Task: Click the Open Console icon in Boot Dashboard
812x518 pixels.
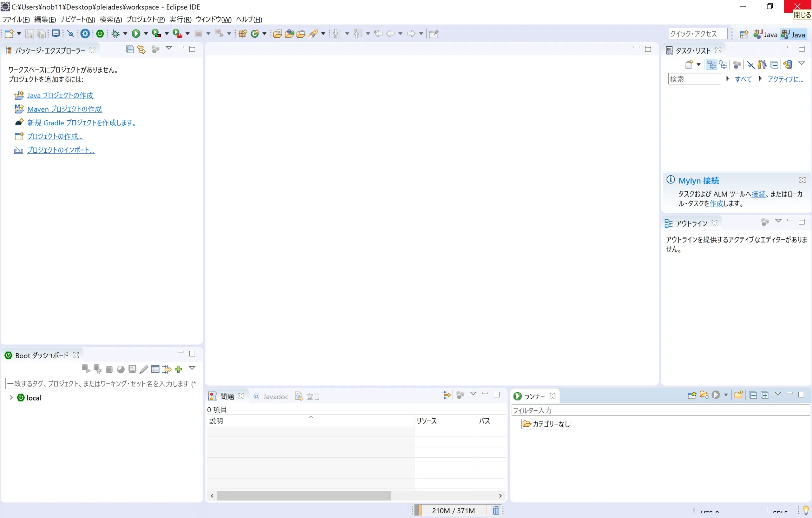Action: pos(133,369)
